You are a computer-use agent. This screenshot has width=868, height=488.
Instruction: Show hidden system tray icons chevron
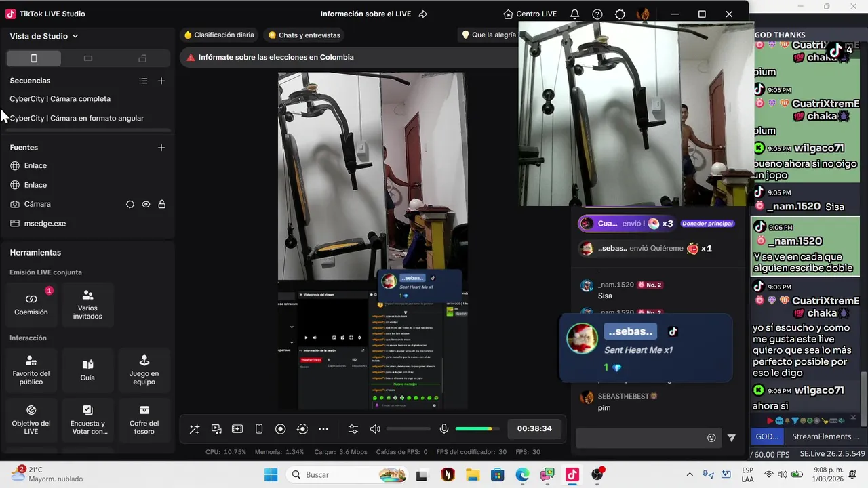[690, 474]
